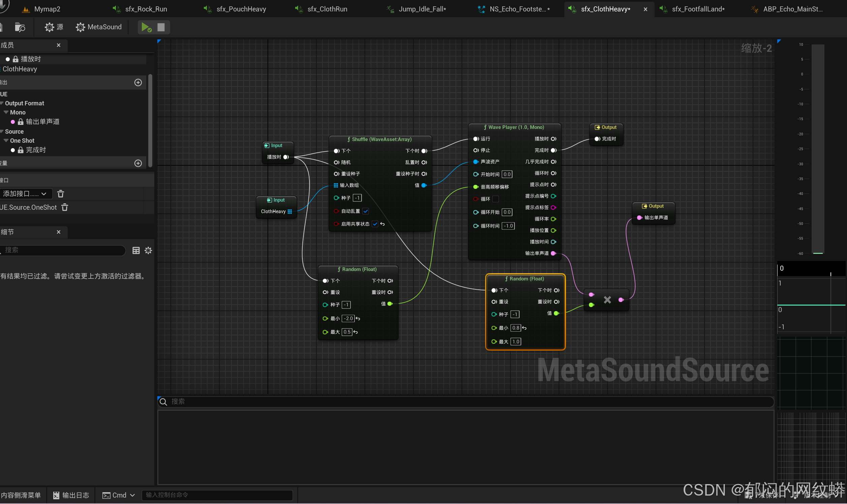Screen dimensions: 847x504
Task: Switch Details to property matrix table icon
Action: (136, 250)
